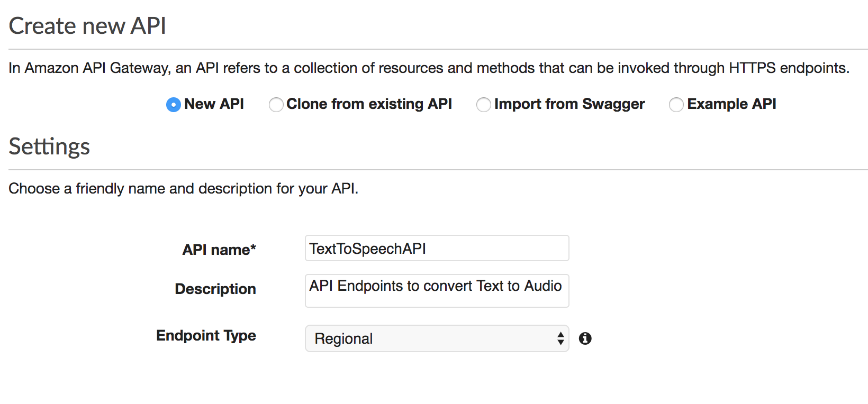
Task: Open the Endpoint Type dropdown showing Regional
Action: (437, 338)
